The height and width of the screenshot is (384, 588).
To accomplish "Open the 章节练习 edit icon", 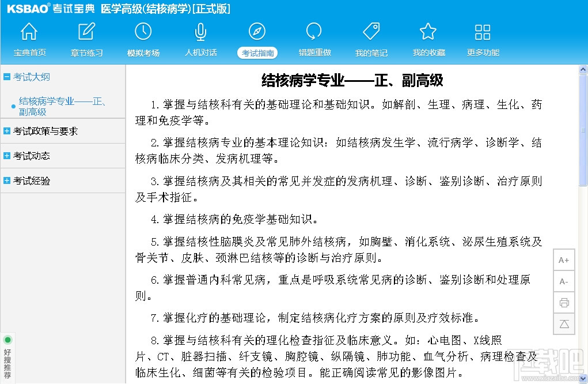I will (x=86, y=31).
